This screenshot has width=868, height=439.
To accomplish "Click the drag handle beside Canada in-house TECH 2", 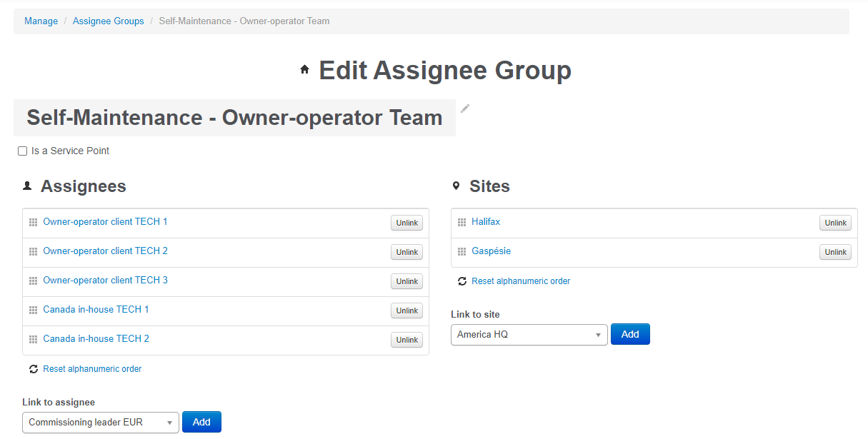I will tap(33, 339).
